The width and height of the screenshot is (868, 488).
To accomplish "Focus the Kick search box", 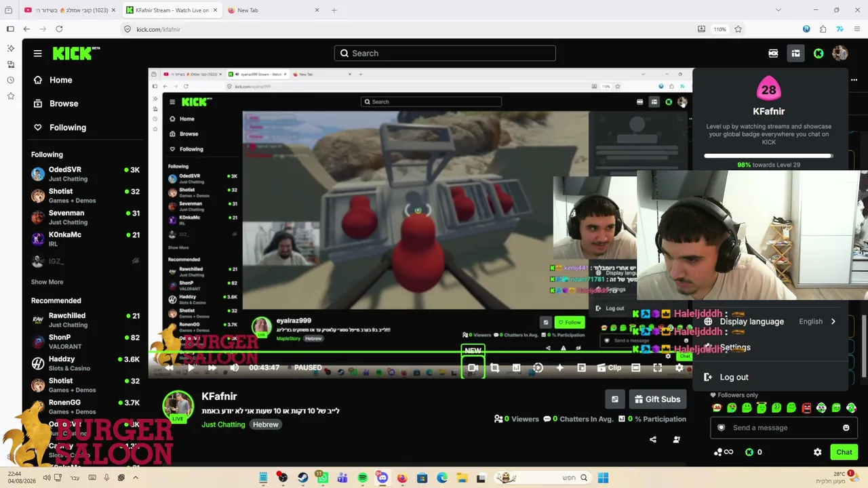I will tap(445, 54).
